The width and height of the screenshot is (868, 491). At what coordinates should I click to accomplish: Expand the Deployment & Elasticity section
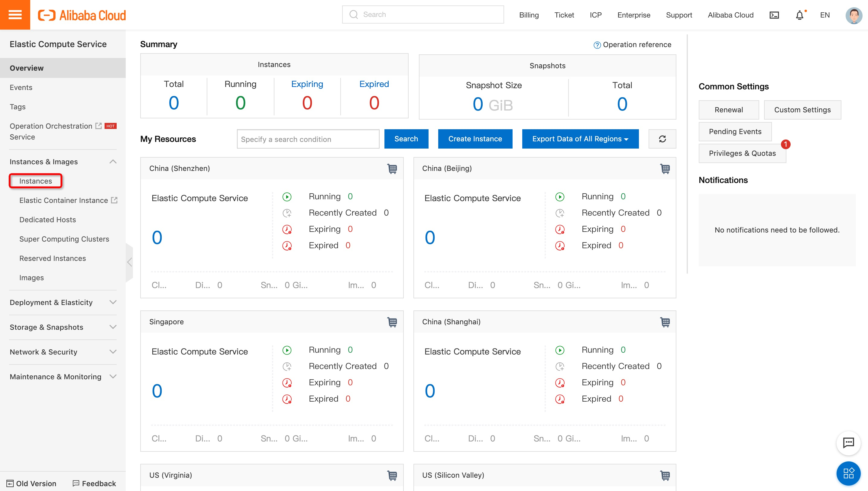113,303
